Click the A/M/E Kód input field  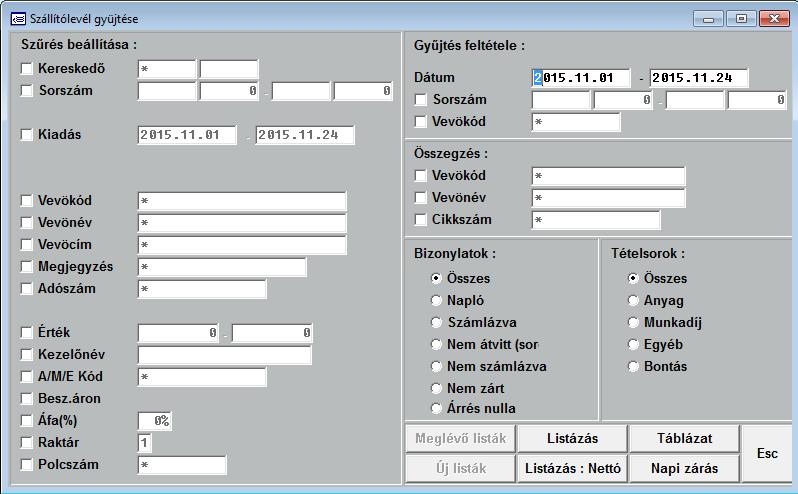tap(202, 377)
